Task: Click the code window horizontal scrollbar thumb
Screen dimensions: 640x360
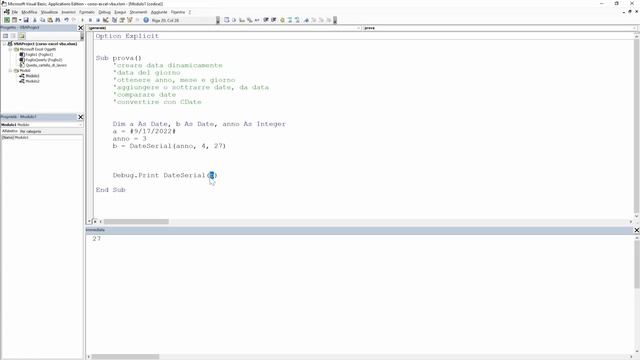Action: tap(136, 222)
